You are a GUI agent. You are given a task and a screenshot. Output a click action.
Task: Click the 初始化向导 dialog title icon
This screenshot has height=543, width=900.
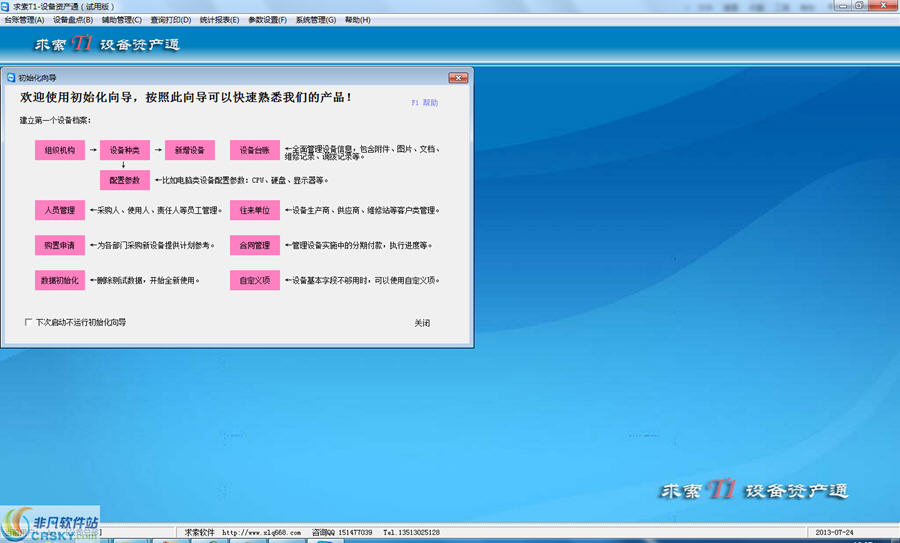click(11, 77)
